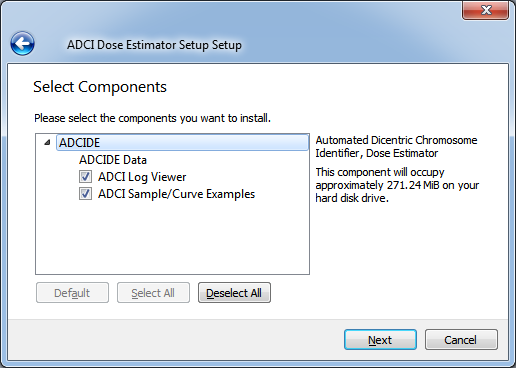Click the Select All button
Viewport: 516px width, 368px height.
153,293
